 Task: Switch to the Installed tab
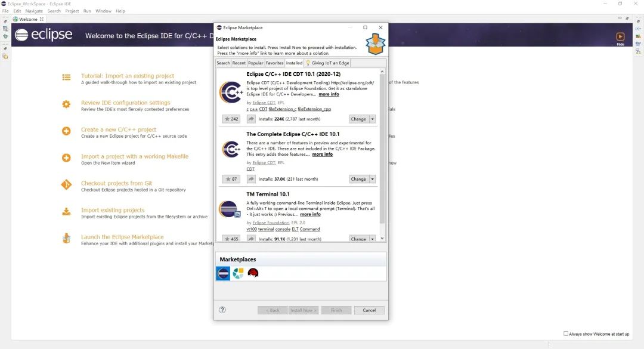pyautogui.click(x=294, y=63)
